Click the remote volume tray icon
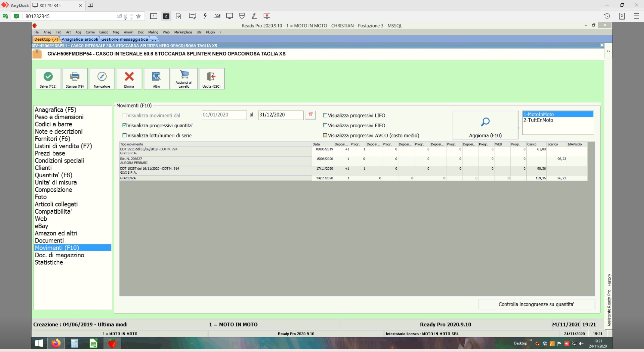Screen dimensions: 644x352 581,344
